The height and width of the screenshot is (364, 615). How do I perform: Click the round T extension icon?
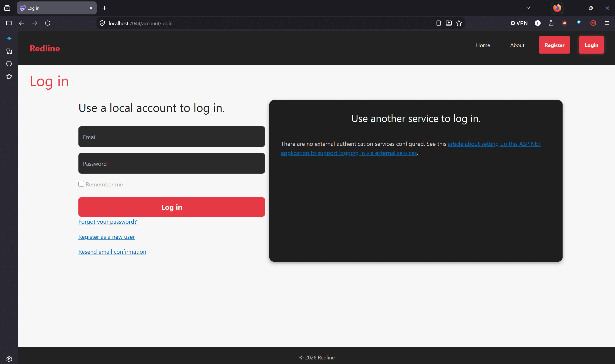(538, 23)
